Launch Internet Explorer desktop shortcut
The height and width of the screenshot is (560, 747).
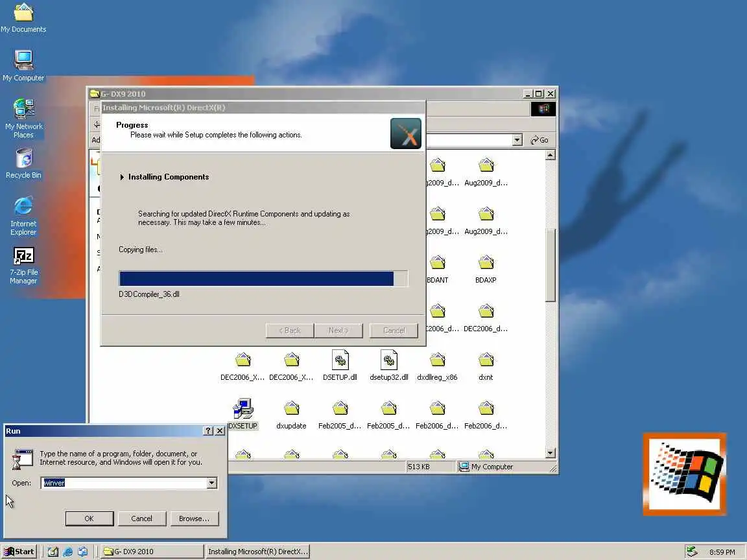tap(23, 216)
